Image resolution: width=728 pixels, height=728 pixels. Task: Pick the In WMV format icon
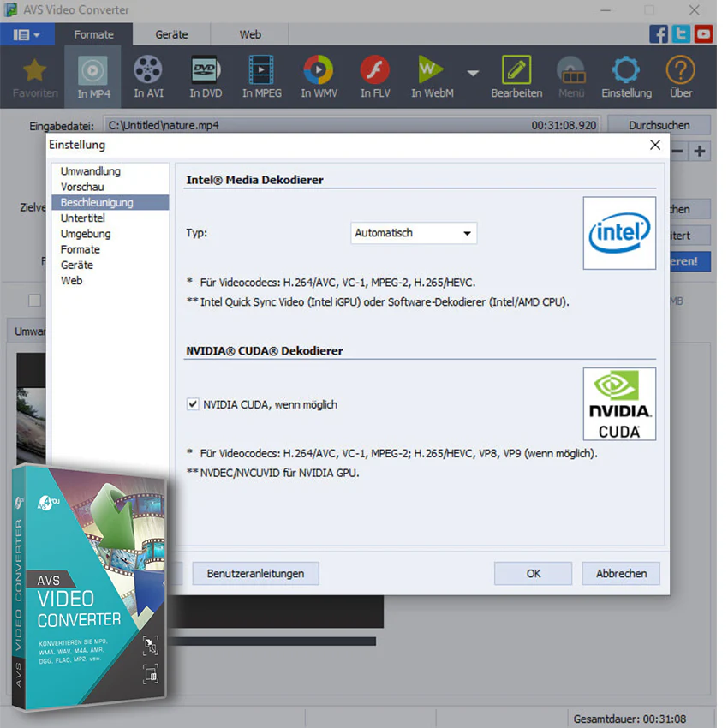[x=319, y=76]
